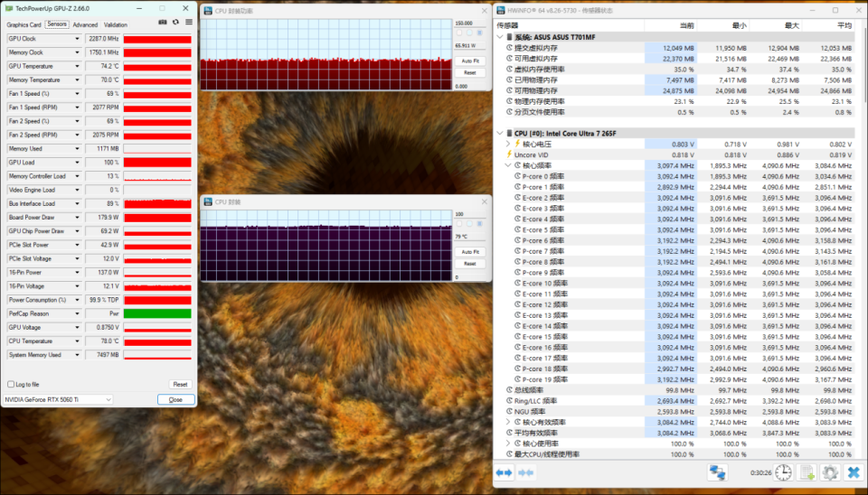Click GPU-Z refresh icon in title area
Image resolution: width=868 pixels, height=495 pixels.
coord(175,22)
